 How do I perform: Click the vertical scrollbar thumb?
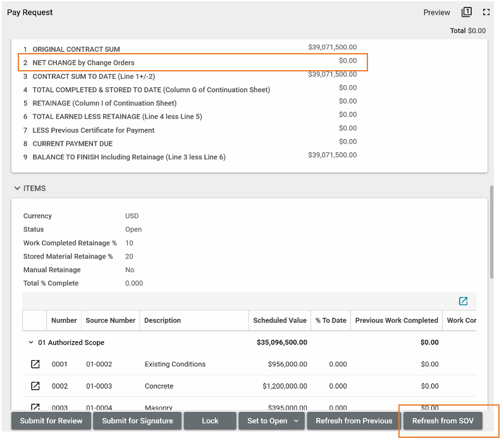point(492,231)
